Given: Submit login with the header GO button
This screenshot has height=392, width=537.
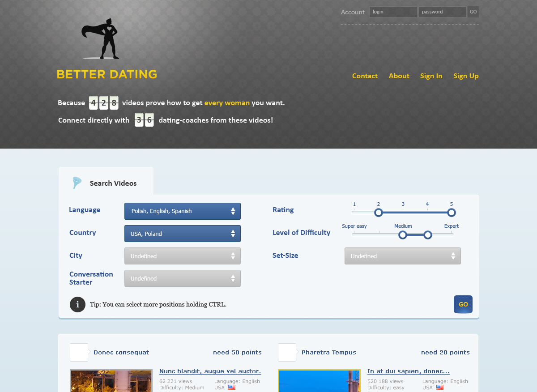Looking at the screenshot, I should coord(473,12).
